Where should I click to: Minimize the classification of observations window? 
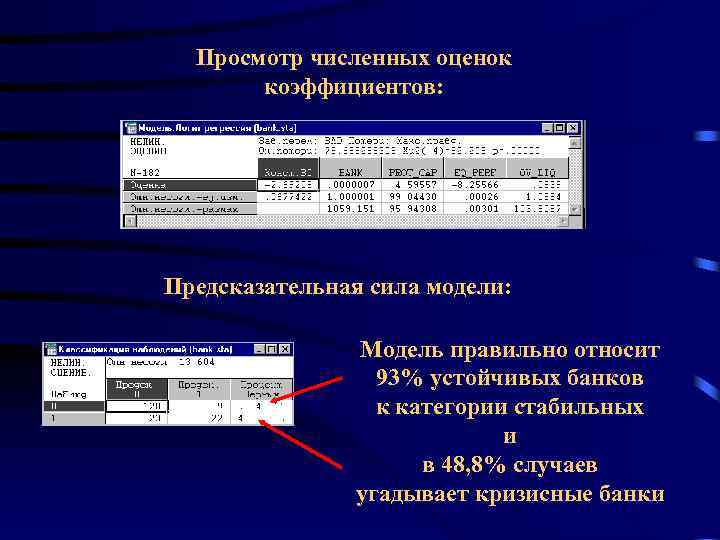[x=260, y=349]
